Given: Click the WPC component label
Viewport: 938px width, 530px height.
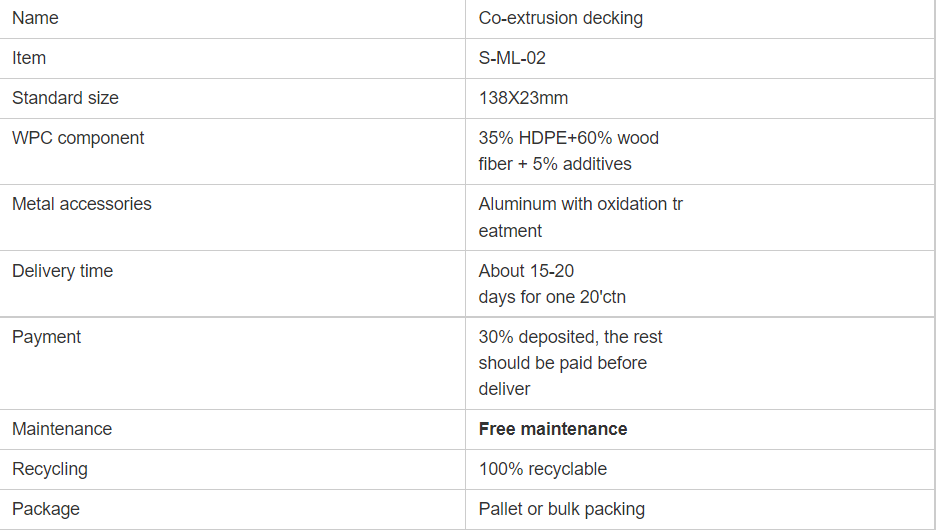Looking at the screenshot, I should pos(78,138).
